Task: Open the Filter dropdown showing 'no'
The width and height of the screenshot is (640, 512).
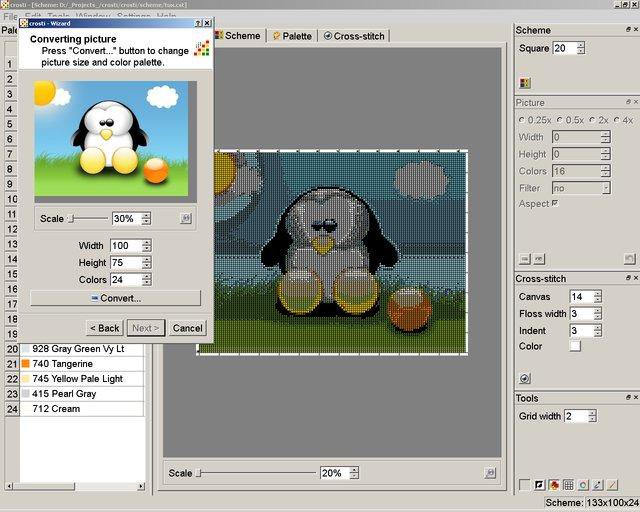Action: pos(581,188)
